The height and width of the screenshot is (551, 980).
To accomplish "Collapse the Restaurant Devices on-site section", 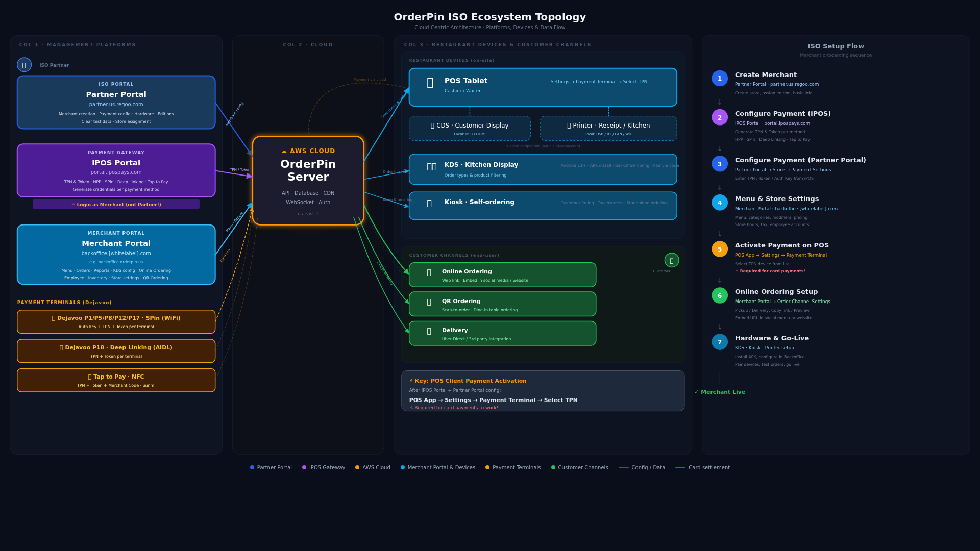I will pyautogui.click(x=452, y=60).
